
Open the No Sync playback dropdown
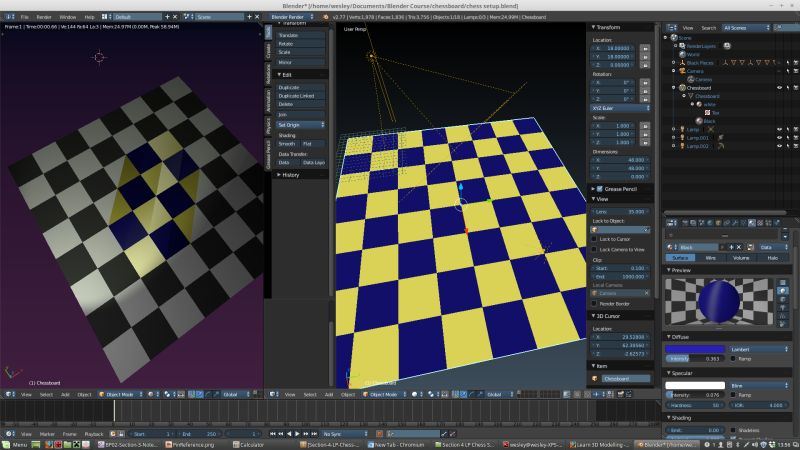coord(344,434)
